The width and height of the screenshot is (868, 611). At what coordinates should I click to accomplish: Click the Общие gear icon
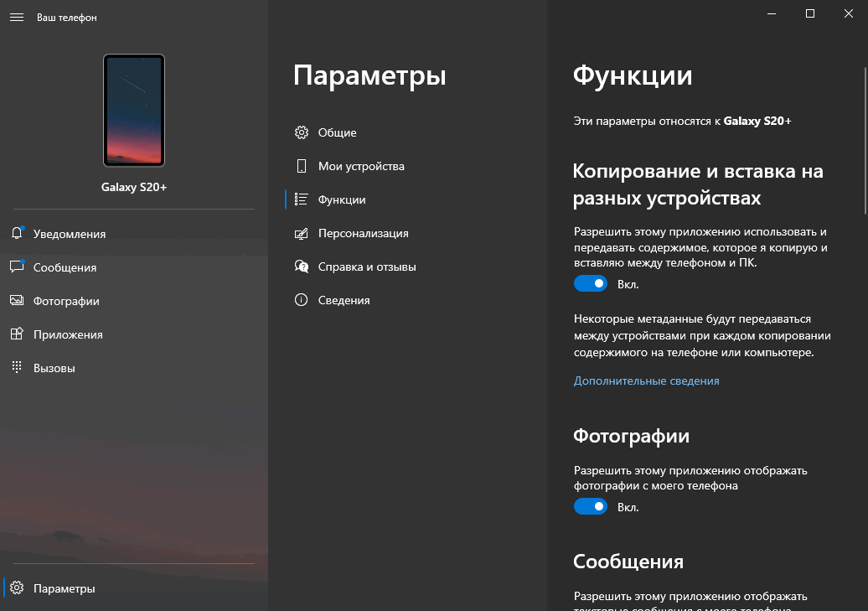point(302,132)
